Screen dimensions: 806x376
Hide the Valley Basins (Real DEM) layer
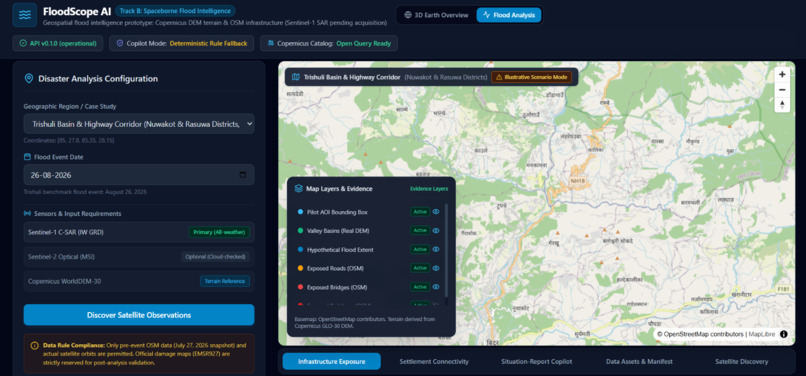(436, 230)
